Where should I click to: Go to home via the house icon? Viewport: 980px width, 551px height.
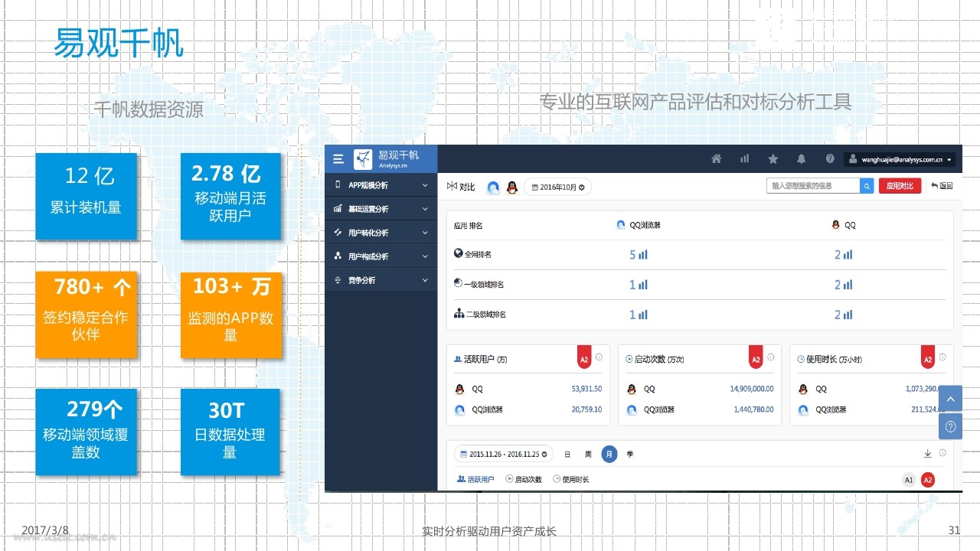717,159
